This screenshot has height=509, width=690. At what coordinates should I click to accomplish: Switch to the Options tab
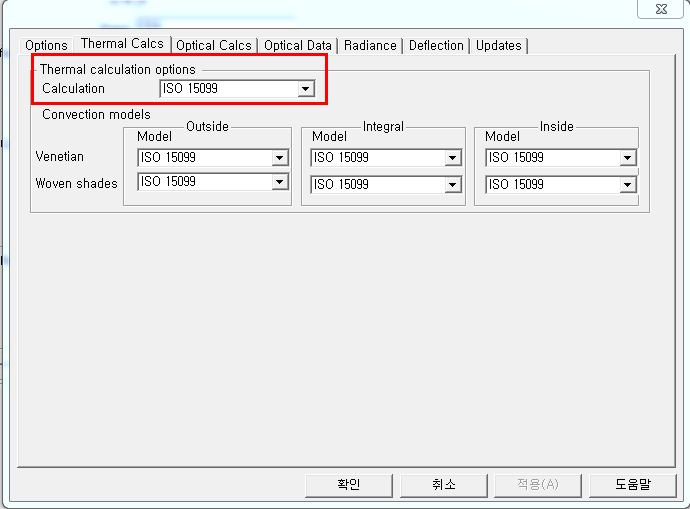(x=46, y=45)
